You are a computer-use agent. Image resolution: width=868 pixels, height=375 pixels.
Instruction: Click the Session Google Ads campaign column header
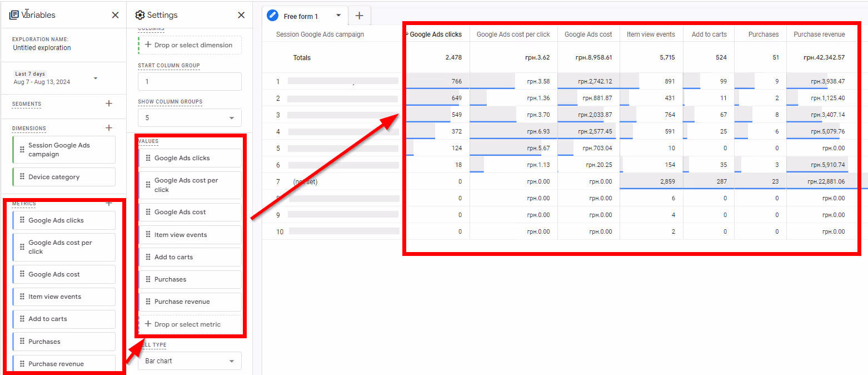tap(320, 34)
